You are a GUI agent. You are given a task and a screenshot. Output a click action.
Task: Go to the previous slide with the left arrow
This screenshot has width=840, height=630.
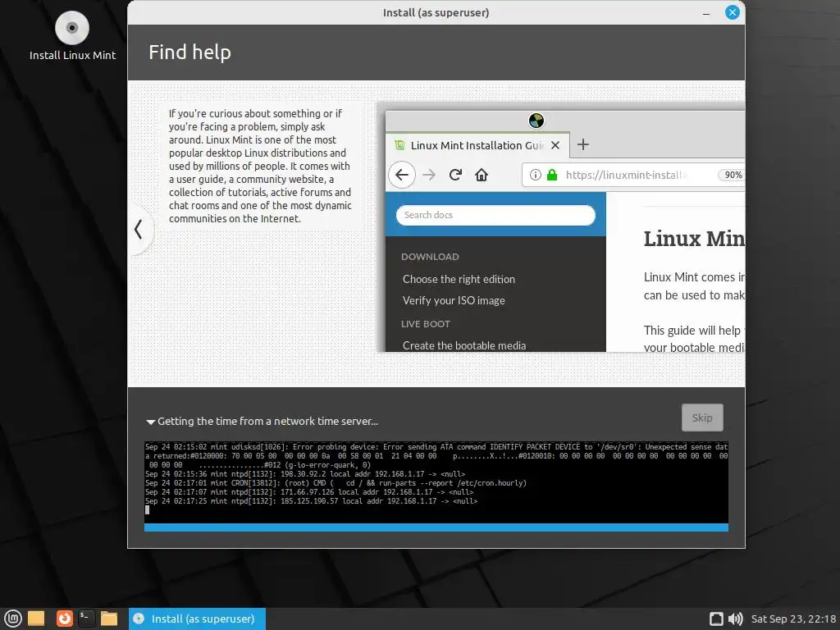point(138,230)
